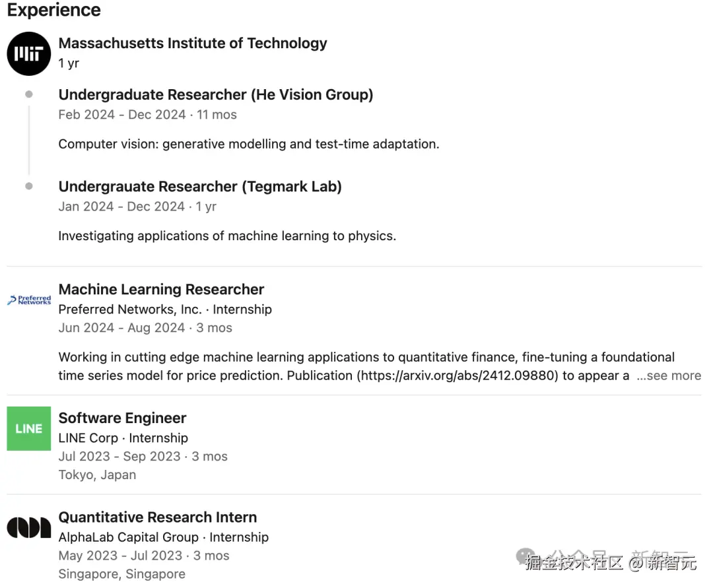
Task: Click the Tokyo, Japan location text
Action: (97, 474)
